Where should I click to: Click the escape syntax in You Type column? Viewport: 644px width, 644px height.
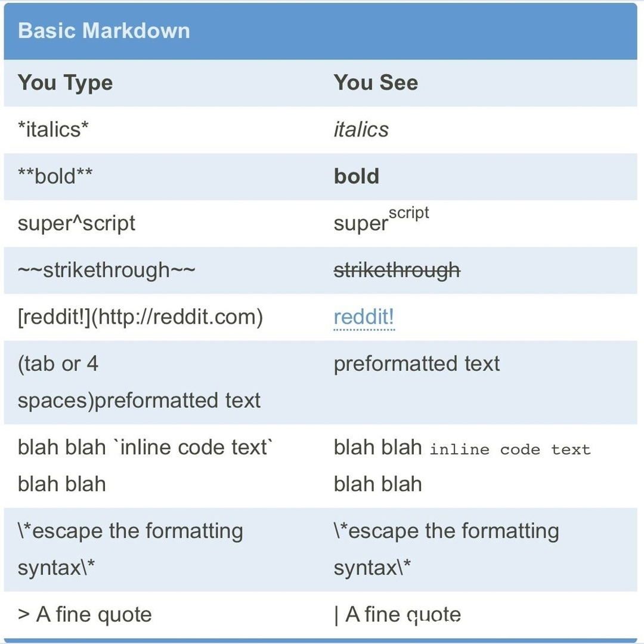click(130, 531)
